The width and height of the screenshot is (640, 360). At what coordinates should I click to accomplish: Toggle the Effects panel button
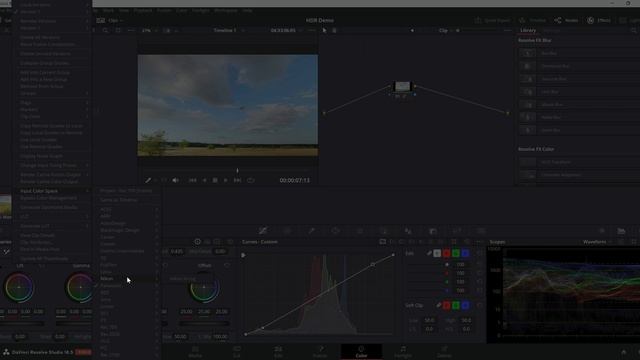click(599, 20)
